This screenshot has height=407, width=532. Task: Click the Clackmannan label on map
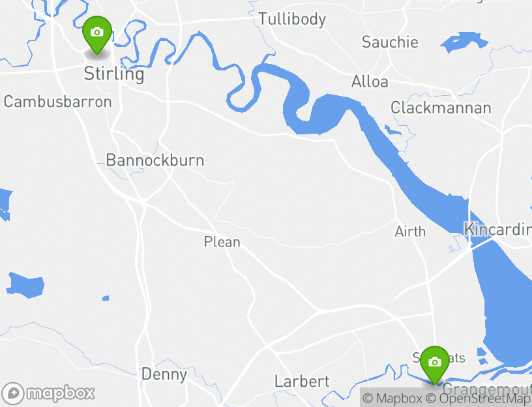pos(441,108)
